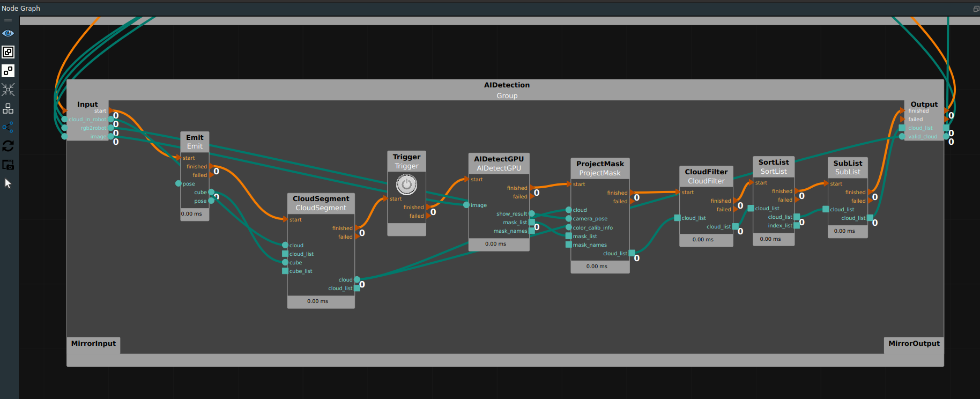Screen dimensions: 980x399
Task: Click the collapse arrows fit-view icon
Action: click(8, 90)
